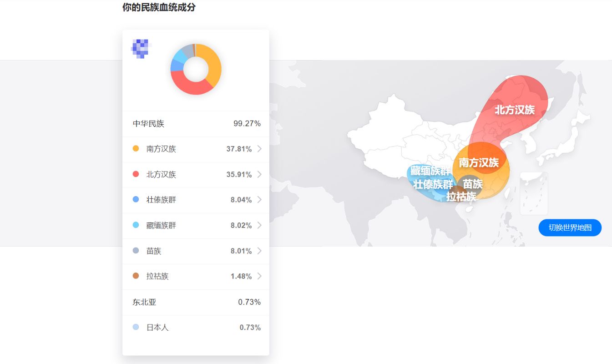Select the 东北亚 summary row
Screen dimensions: 612x364
(196, 302)
